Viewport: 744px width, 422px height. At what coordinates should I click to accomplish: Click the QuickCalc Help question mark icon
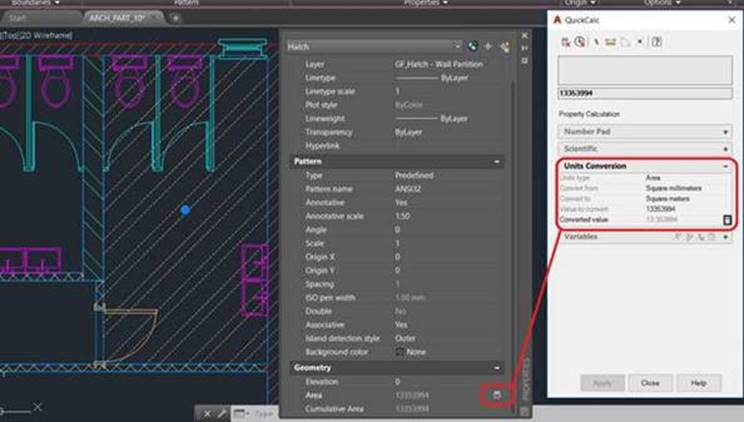[x=657, y=42]
